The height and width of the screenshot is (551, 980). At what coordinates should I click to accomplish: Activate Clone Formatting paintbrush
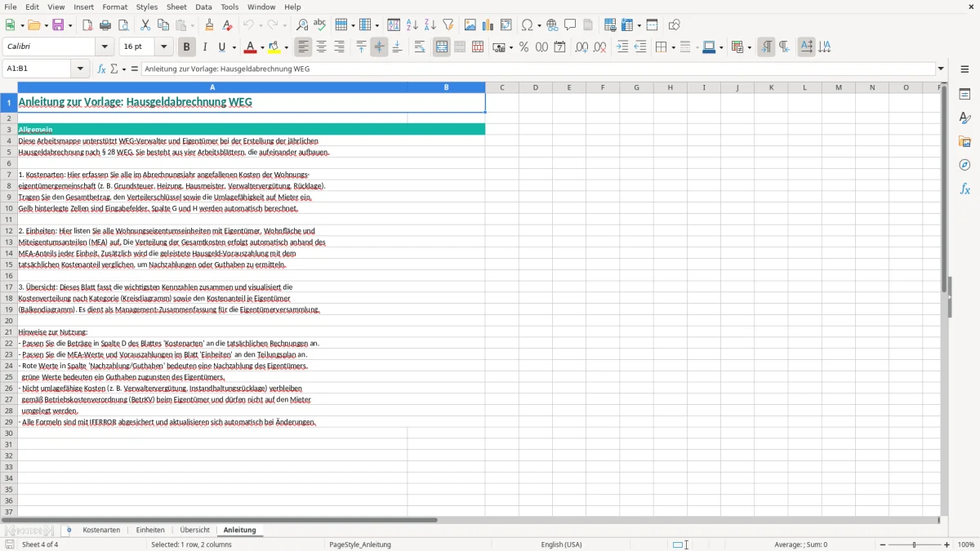209,25
